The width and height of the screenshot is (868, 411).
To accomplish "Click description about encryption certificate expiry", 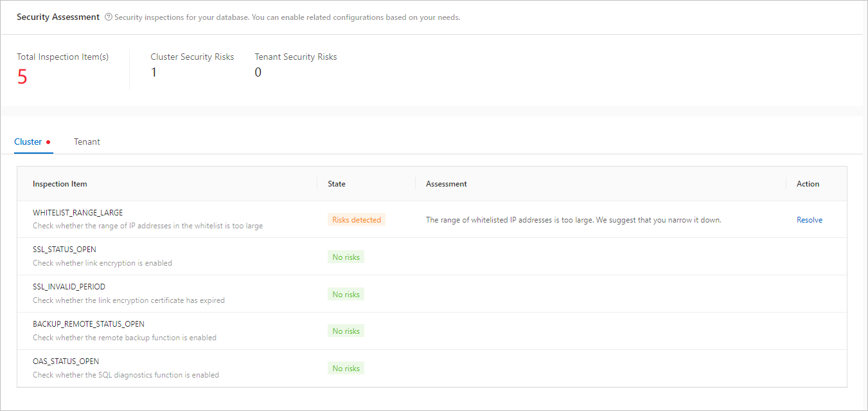I will point(128,300).
